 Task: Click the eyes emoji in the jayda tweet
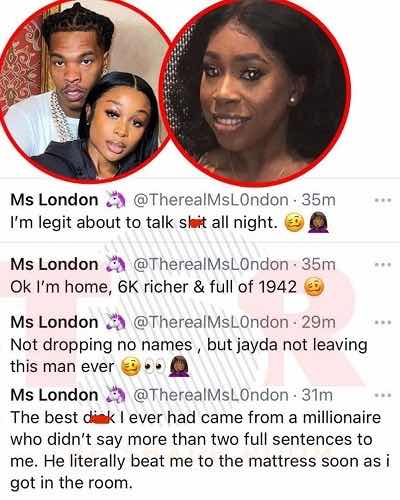154,366
